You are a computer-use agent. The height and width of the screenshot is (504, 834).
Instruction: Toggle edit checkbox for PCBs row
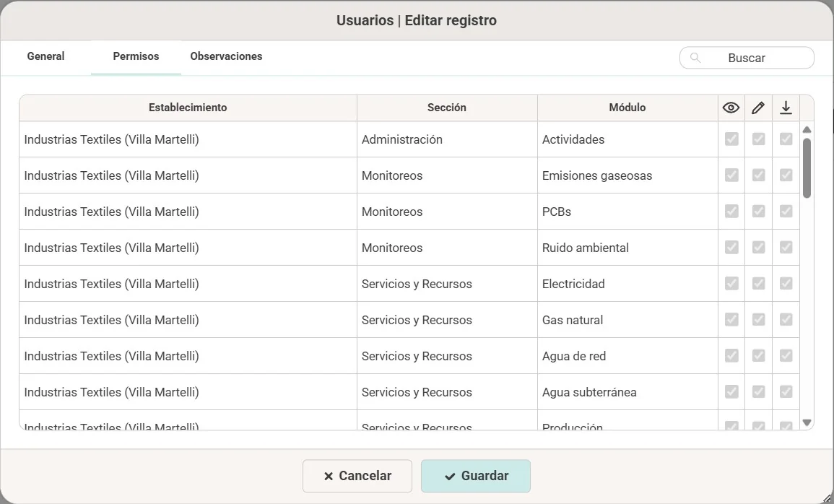[758, 211]
